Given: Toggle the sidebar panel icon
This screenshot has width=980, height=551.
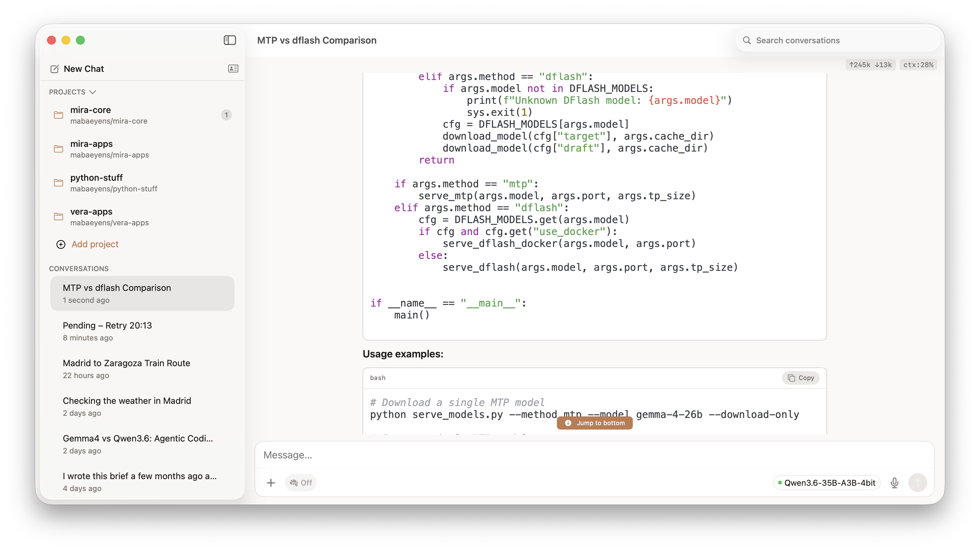Looking at the screenshot, I should [x=229, y=40].
